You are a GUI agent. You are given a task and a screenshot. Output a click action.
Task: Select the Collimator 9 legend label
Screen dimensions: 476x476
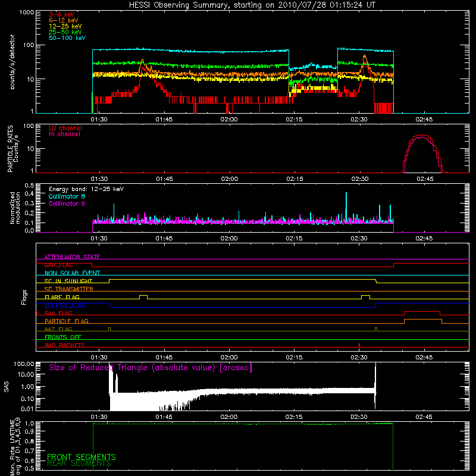[67, 203]
